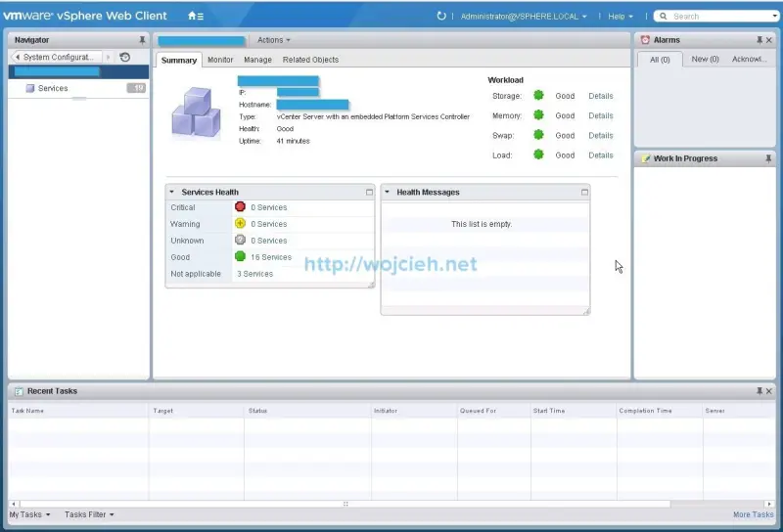Maximize the Health Messages portlet

click(x=584, y=193)
